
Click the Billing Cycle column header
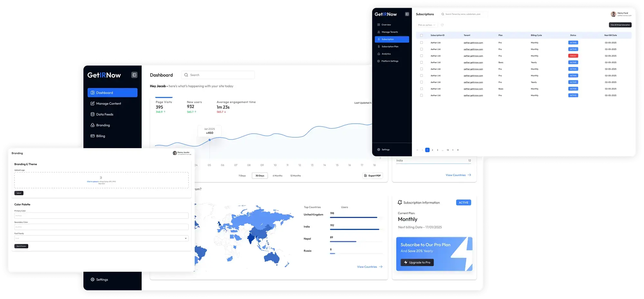click(536, 35)
